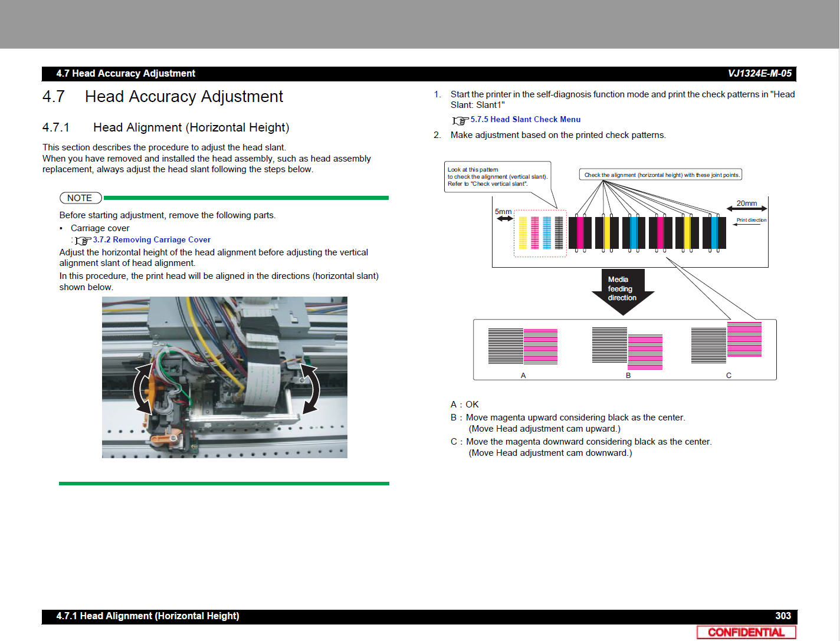Click the 'VJ1324E-M-05' header code
Viewport: 840px width, 641px height.
click(760, 74)
